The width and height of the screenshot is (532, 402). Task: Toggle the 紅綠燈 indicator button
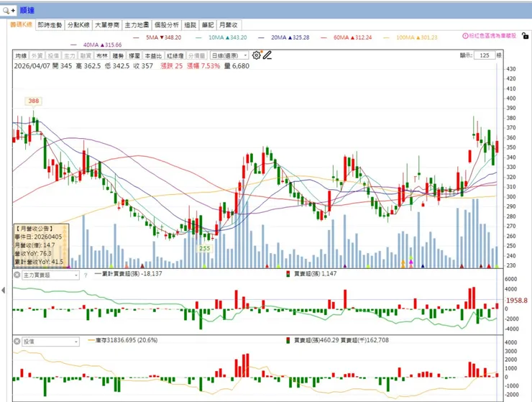pos(175,55)
